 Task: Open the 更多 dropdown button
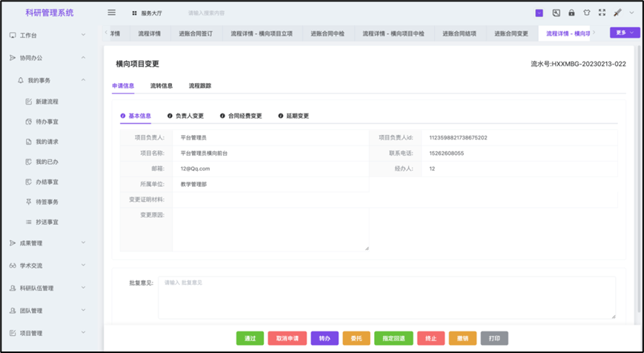(624, 33)
